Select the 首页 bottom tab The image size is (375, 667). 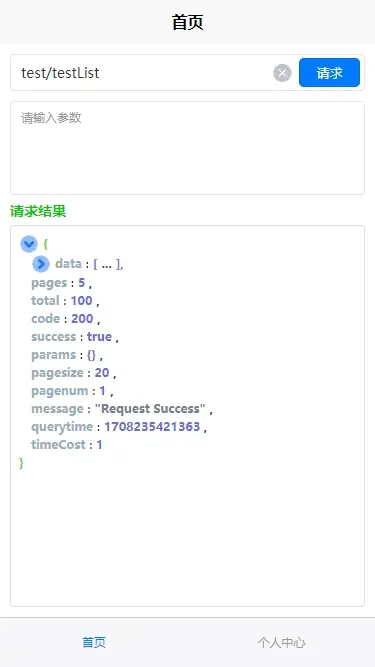pos(94,642)
